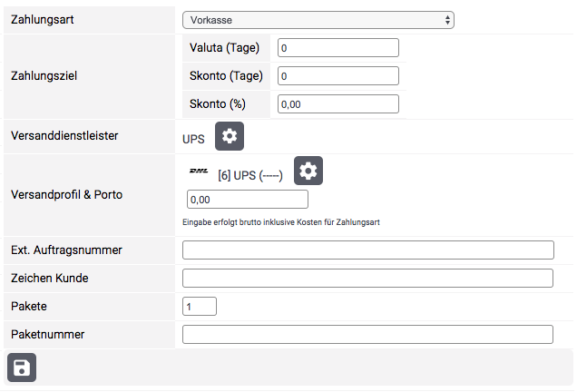Click the Valuta (Tage) label text
577x392 pixels.
pos(225,48)
